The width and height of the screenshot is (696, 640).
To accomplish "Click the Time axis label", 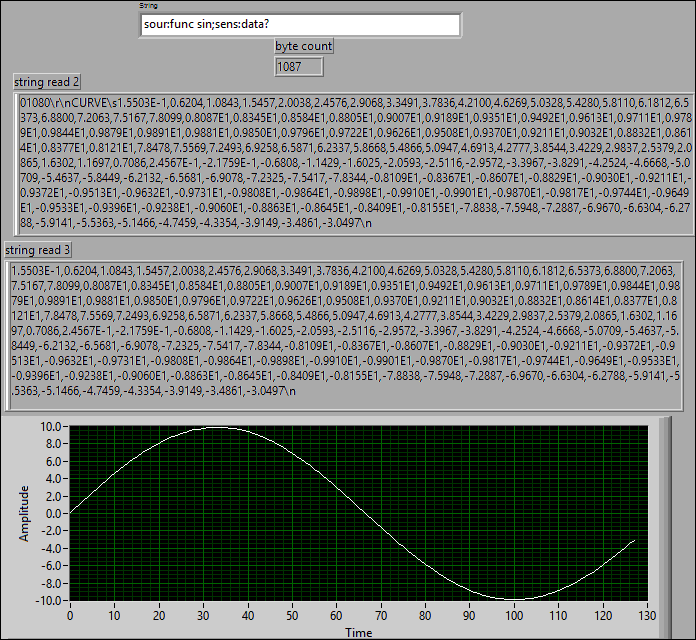I will tap(359, 633).
